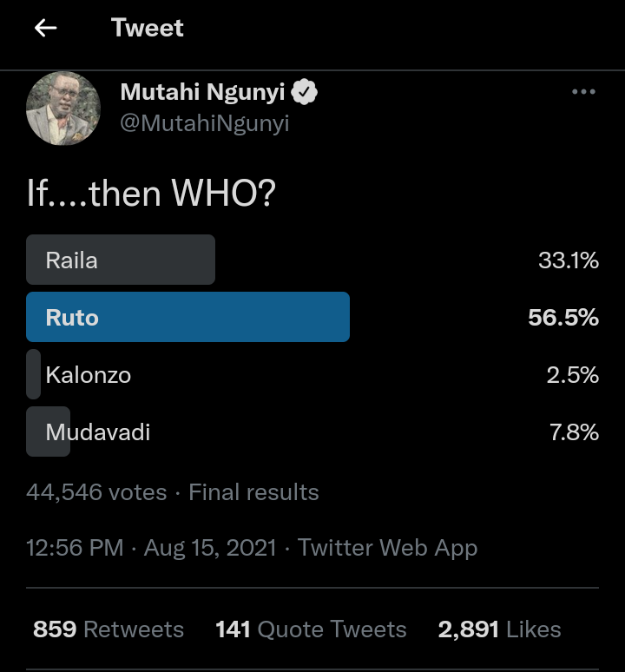Open Mutahi Ngunyi's profile picture
Screen dimensions: 625x672
click(59, 108)
